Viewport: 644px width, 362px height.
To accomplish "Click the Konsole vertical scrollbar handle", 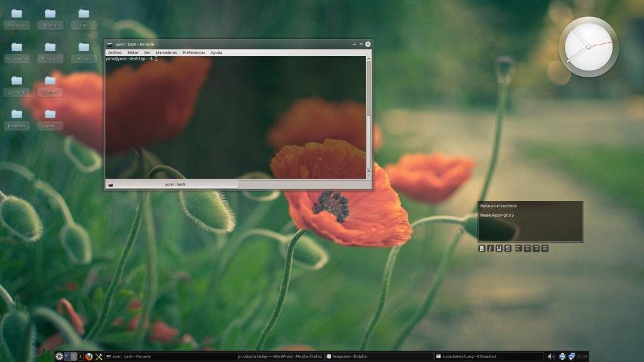I will (369, 141).
